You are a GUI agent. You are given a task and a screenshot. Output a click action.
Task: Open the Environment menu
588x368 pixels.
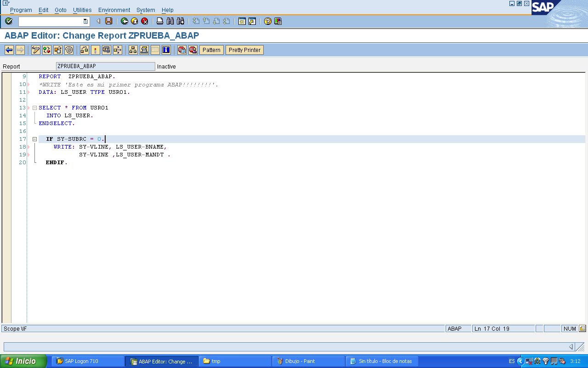click(114, 10)
